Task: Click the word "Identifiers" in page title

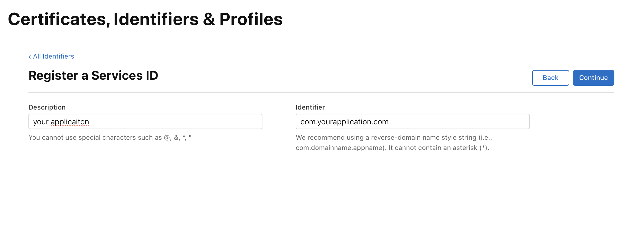Action: click(x=156, y=19)
